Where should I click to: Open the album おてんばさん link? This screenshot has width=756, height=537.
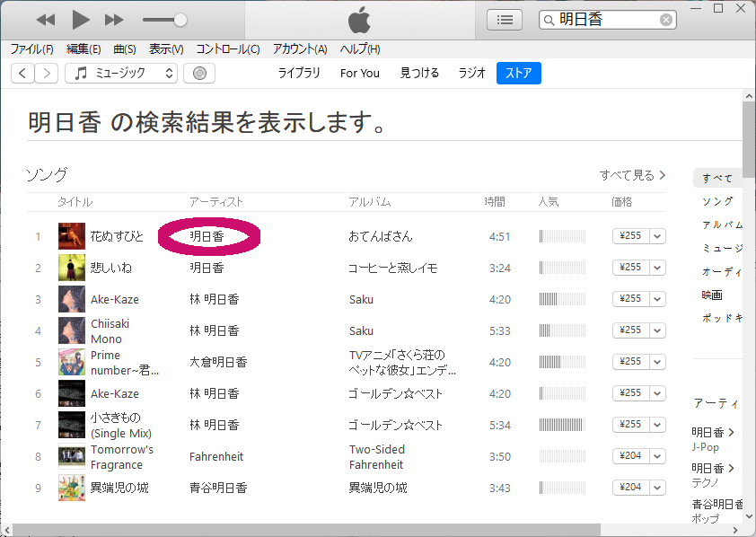(x=381, y=236)
